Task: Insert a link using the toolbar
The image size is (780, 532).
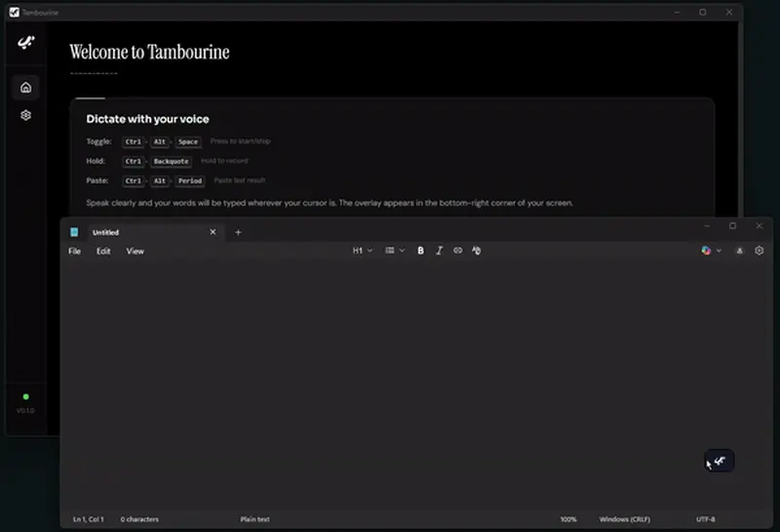Action: click(x=457, y=250)
